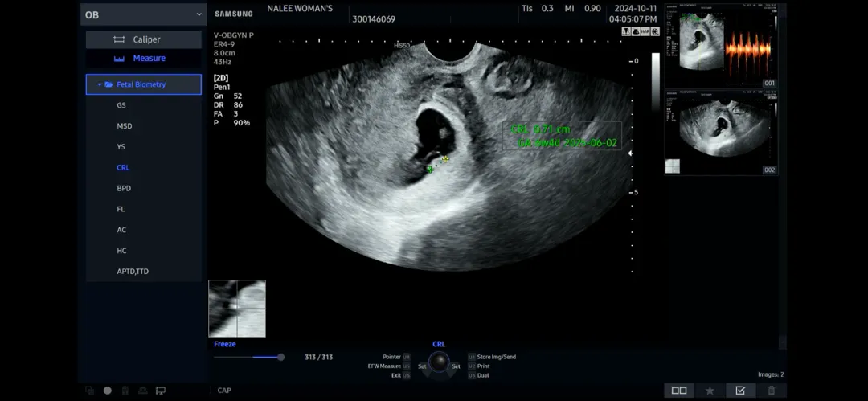Image resolution: width=868 pixels, height=401 pixels.
Task: Click the EFW Measure label
Action: pos(384,366)
